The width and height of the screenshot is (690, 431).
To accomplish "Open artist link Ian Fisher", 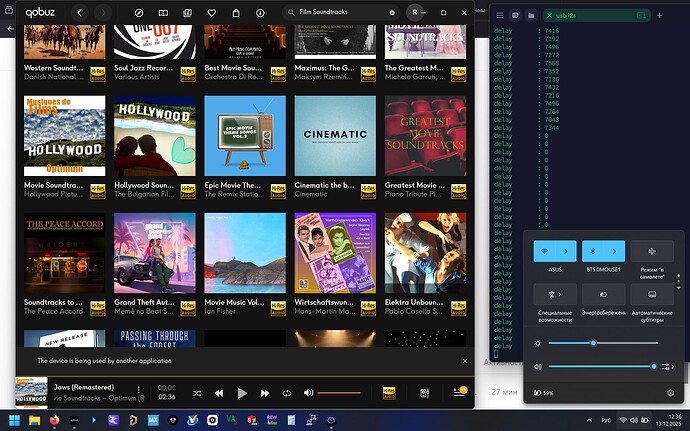I will (220, 311).
